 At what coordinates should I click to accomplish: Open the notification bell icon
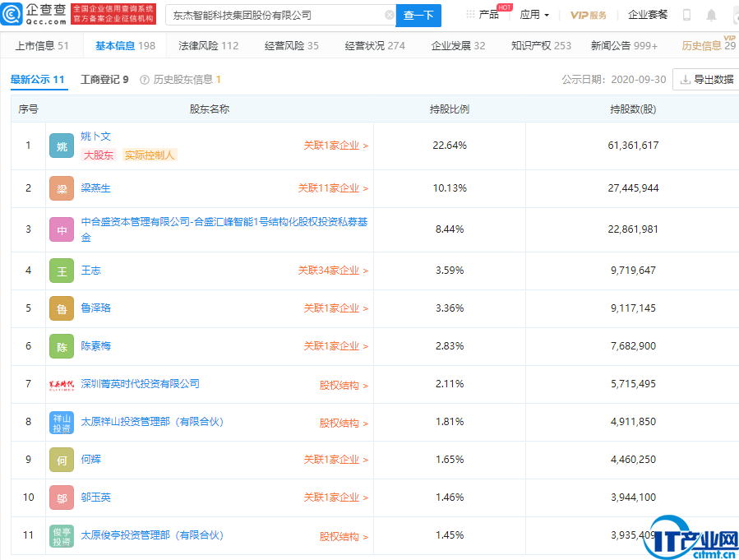(711, 15)
